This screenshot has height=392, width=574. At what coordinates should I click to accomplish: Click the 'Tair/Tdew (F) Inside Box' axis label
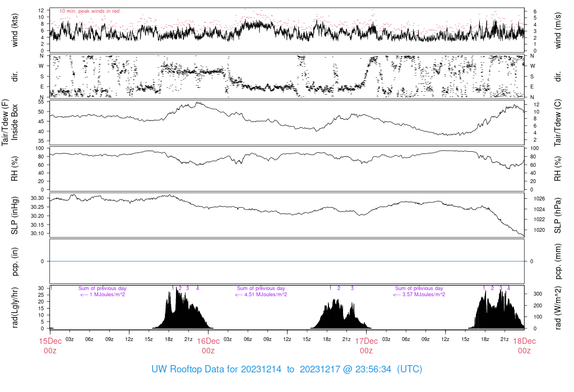(x=10, y=122)
